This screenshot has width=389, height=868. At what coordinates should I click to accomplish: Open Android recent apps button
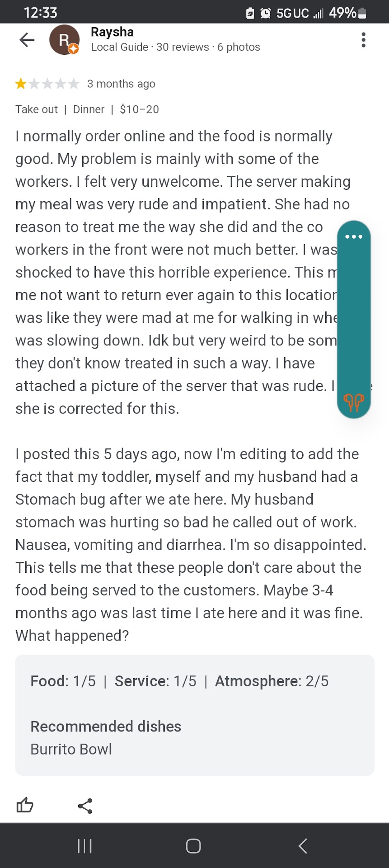[84, 846]
